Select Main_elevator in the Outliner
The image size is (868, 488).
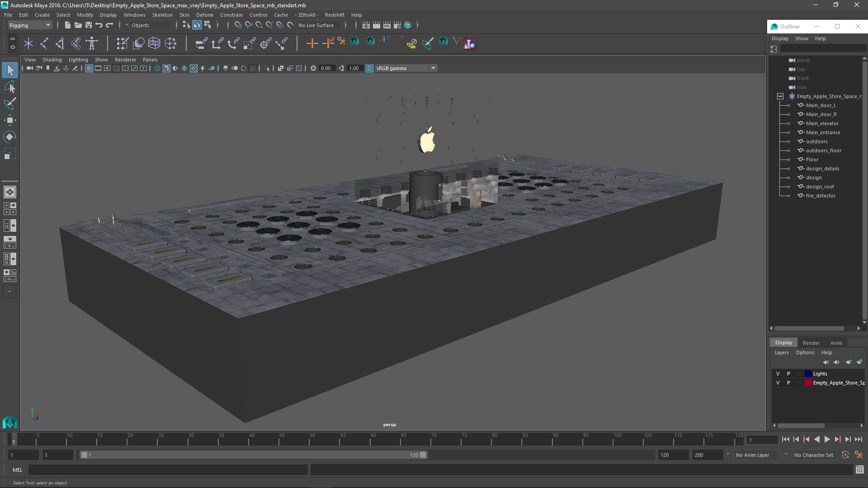pyautogui.click(x=822, y=123)
